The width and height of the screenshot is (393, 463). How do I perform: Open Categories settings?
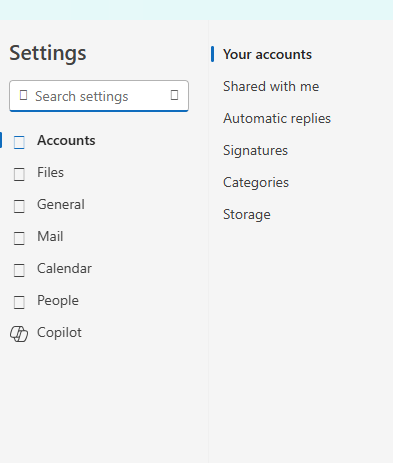(256, 182)
